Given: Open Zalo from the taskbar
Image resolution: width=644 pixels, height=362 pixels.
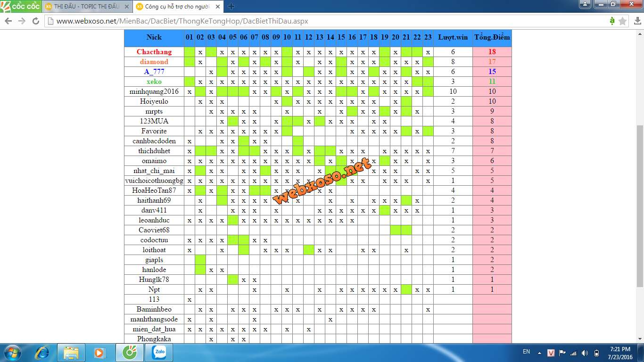Looking at the screenshot, I should point(158,353).
